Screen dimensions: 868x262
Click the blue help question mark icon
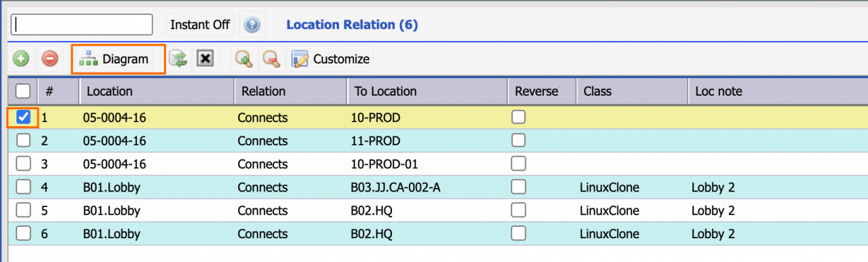(252, 25)
